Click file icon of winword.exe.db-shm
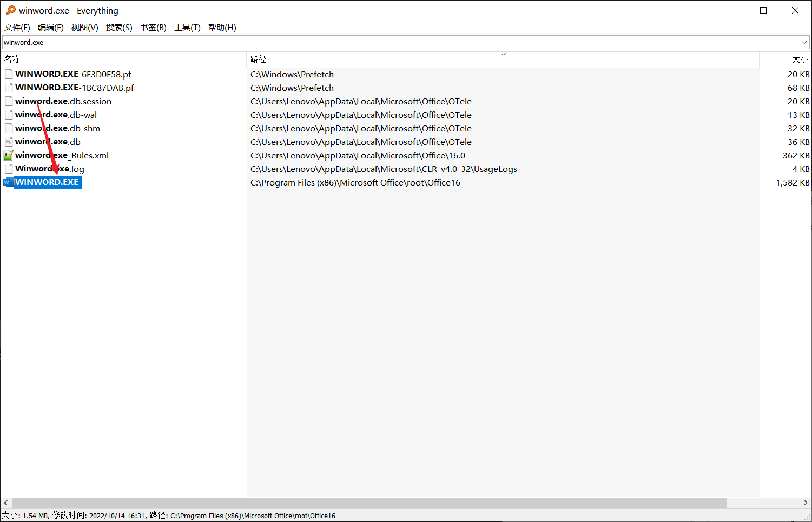 pyautogui.click(x=9, y=128)
